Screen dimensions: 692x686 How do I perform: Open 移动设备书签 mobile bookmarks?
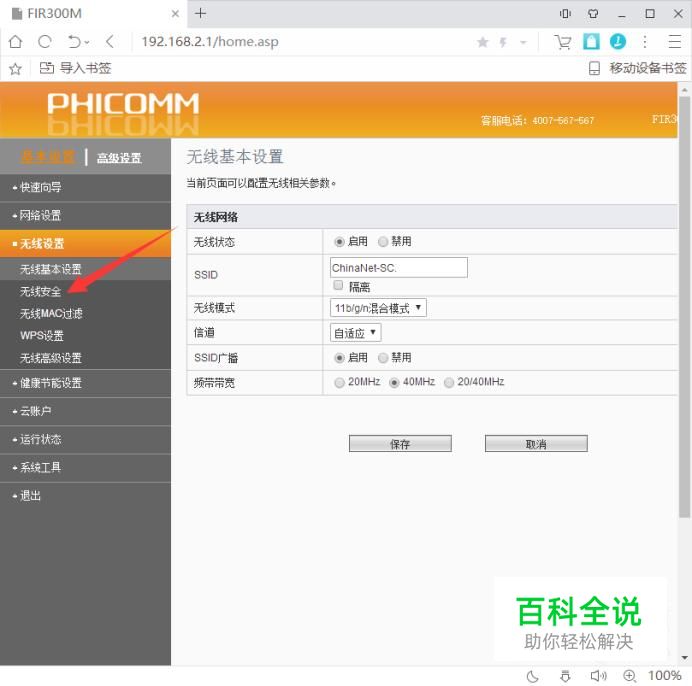638,68
